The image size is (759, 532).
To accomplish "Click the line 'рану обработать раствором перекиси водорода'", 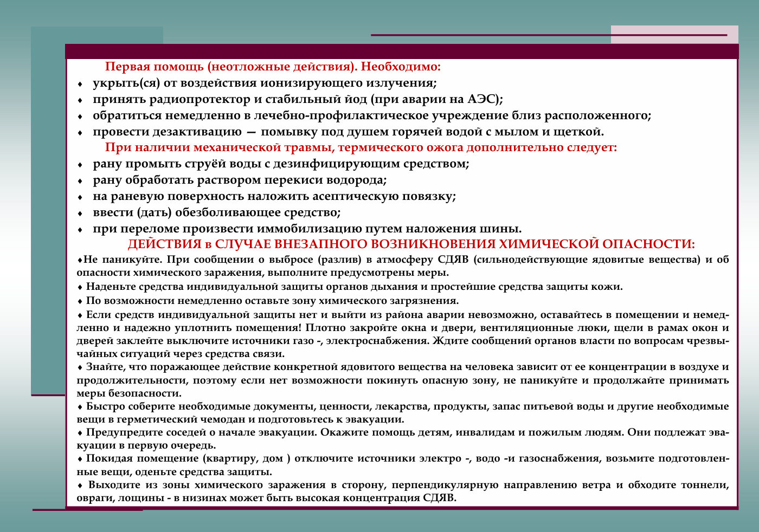I will 240,180.
